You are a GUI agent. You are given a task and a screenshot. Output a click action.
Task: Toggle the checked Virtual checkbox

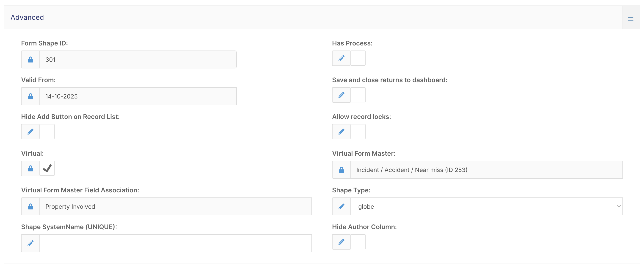(47, 169)
